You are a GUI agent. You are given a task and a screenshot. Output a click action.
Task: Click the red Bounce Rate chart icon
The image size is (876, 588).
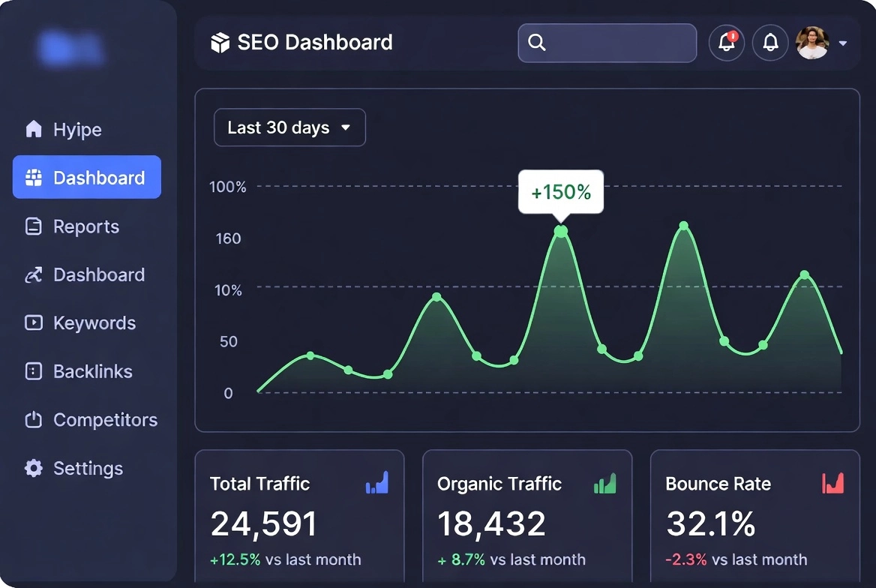[832, 483]
